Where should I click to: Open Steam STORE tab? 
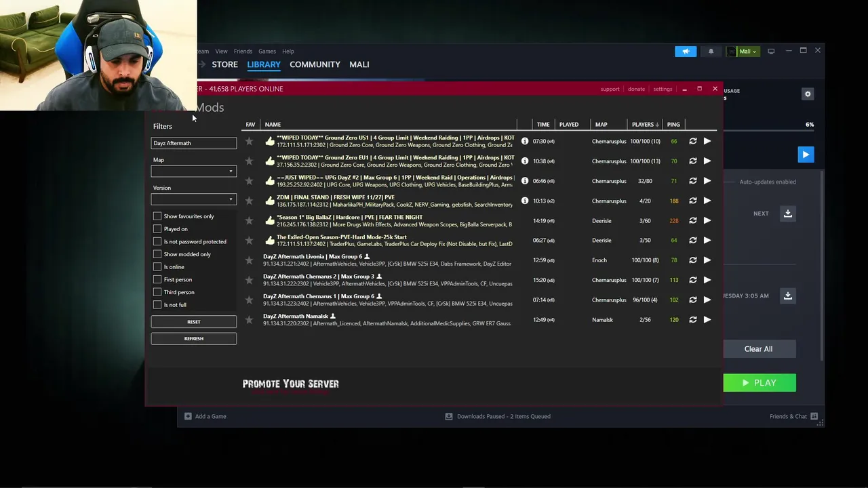pyautogui.click(x=224, y=64)
